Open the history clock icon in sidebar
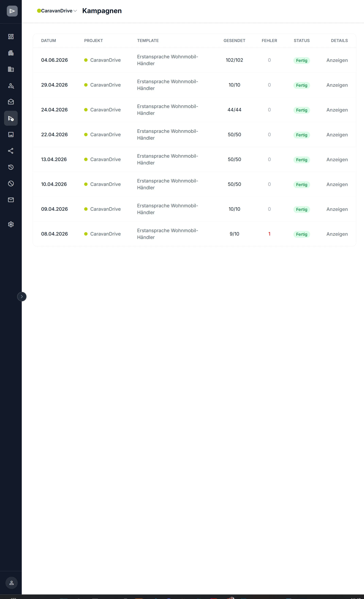The height and width of the screenshot is (599, 364). pyautogui.click(x=11, y=167)
